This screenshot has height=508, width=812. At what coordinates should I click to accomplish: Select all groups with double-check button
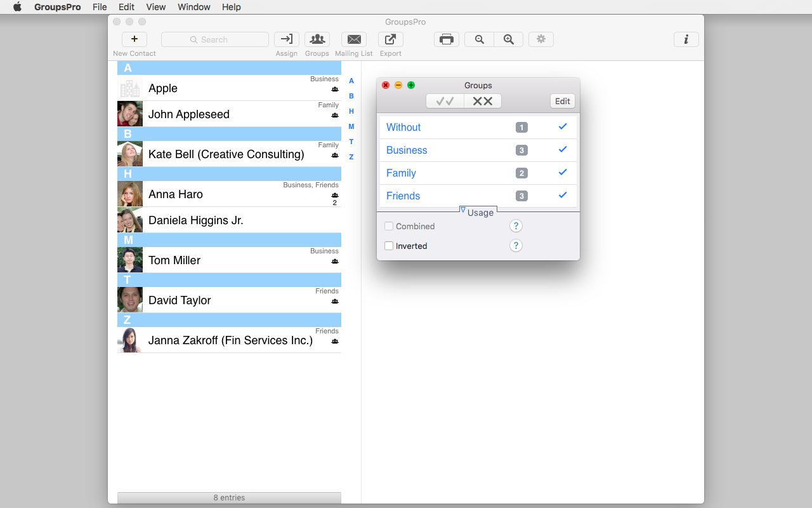(x=445, y=101)
